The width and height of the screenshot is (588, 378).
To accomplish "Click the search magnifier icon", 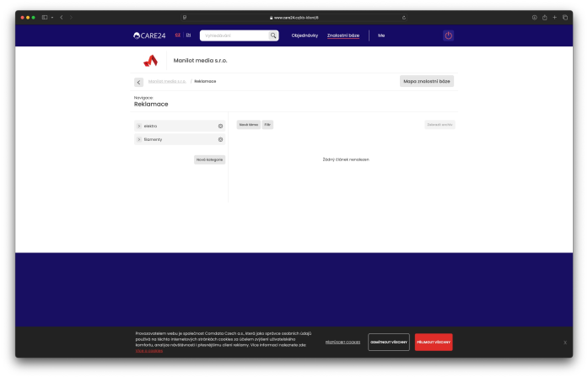I will tap(273, 35).
